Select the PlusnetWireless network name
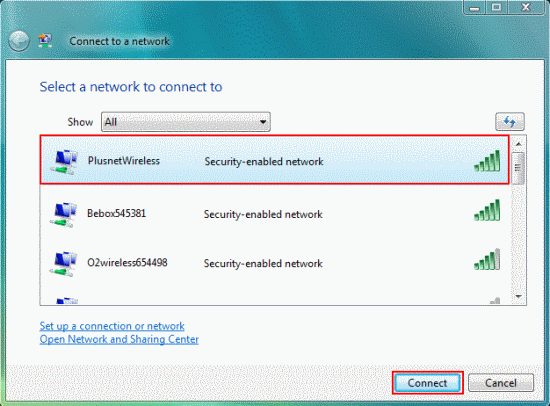Image resolution: width=550 pixels, height=406 pixels. pyautogui.click(x=123, y=161)
